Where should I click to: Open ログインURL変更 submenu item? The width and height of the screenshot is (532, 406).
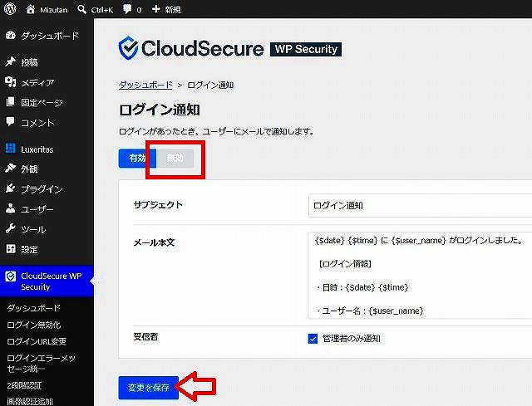[x=37, y=341]
